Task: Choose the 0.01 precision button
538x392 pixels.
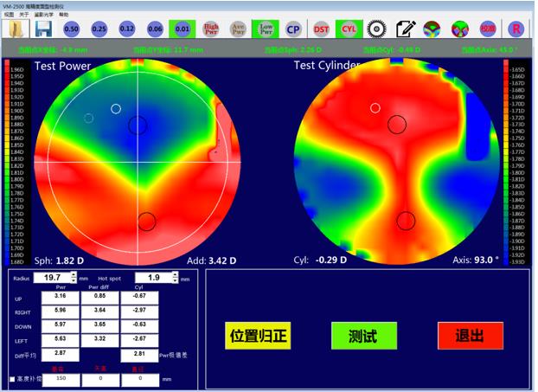Action: click(182, 29)
